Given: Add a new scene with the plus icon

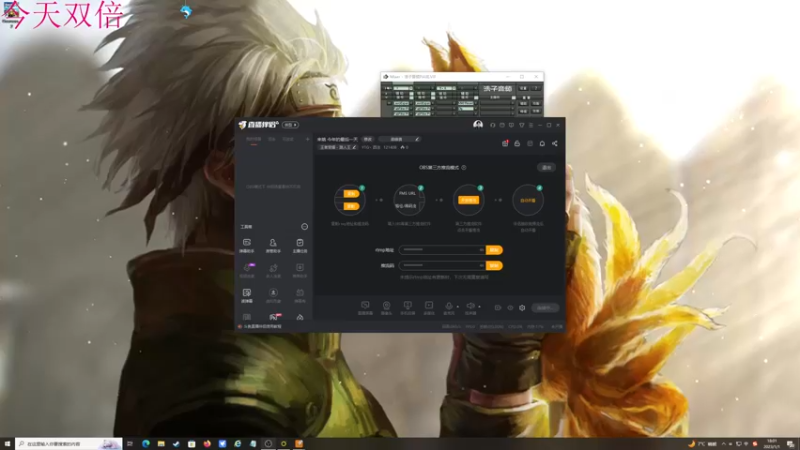Looking at the screenshot, I should point(307,139).
